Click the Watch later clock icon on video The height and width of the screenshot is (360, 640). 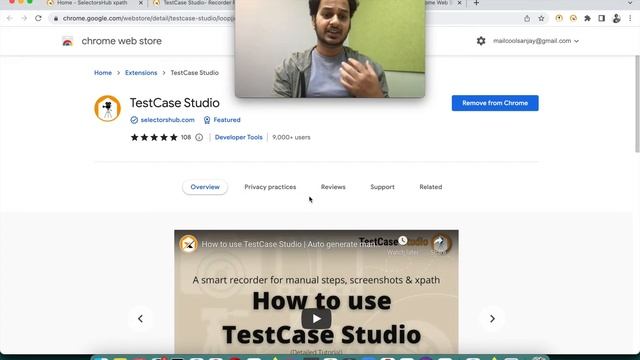(403, 240)
